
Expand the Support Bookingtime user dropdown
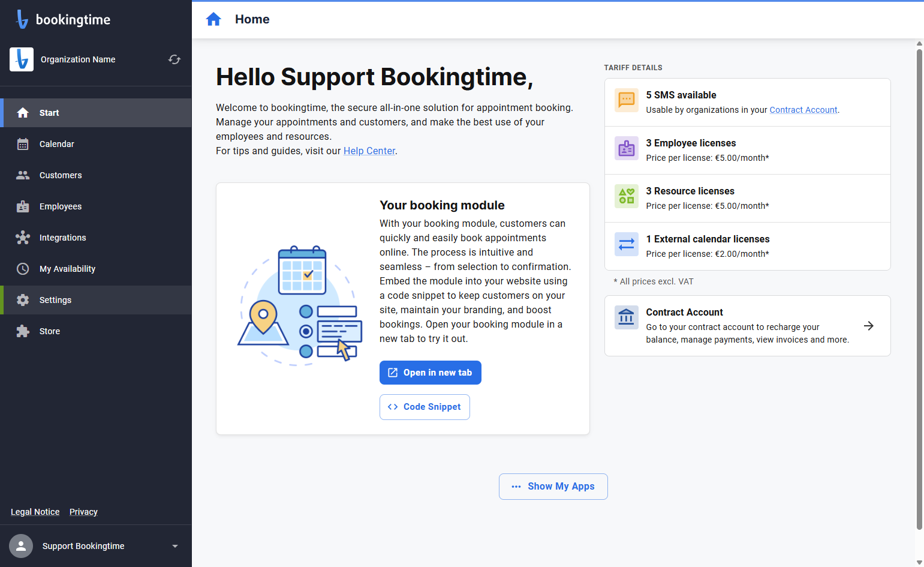175,546
